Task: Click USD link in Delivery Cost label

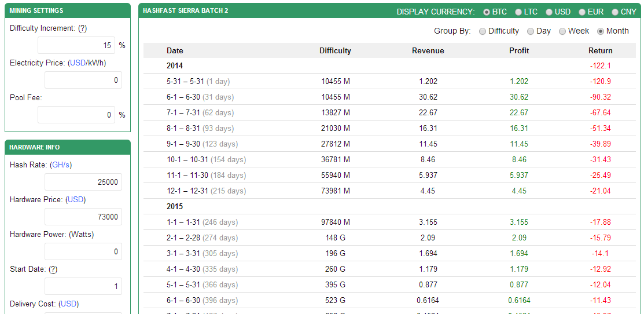Action: (68, 304)
